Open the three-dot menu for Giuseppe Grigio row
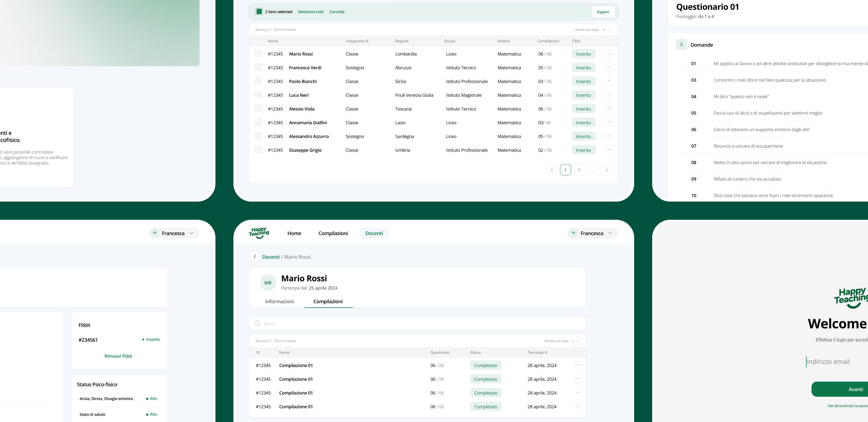The width and height of the screenshot is (868, 422). click(x=609, y=150)
